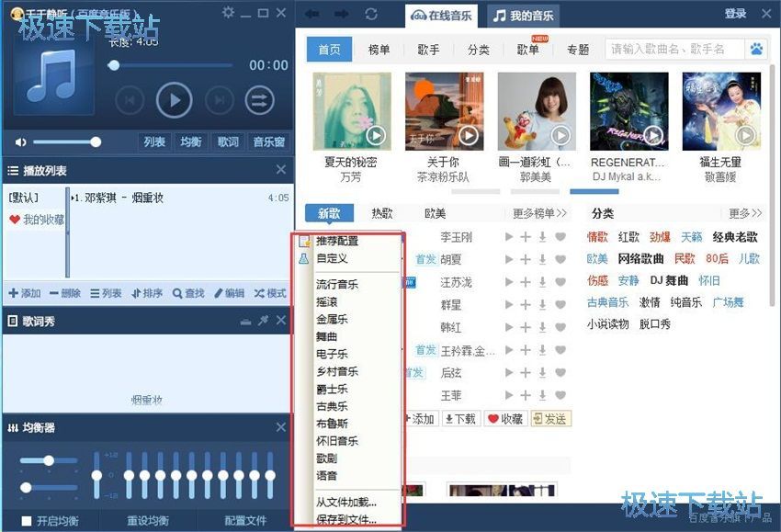This screenshot has height=532, width=781.
Task: Open the 编辑 menu in playlist toolbar
Action: pyautogui.click(x=229, y=293)
